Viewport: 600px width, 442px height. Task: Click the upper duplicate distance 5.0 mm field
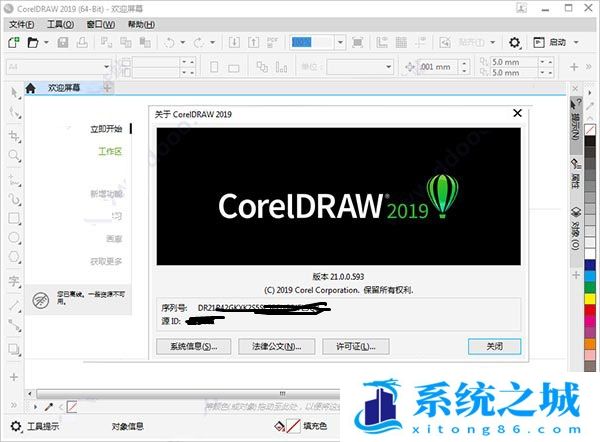514,62
